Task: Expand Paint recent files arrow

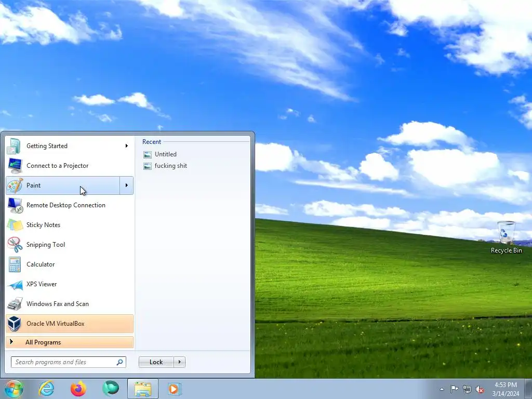Action: point(127,185)
